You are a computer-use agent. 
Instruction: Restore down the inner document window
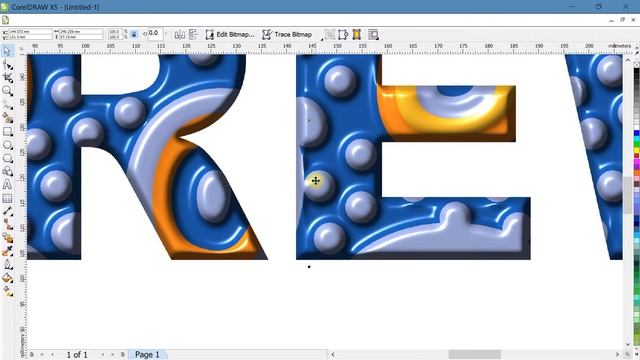[x=622, y=20]
